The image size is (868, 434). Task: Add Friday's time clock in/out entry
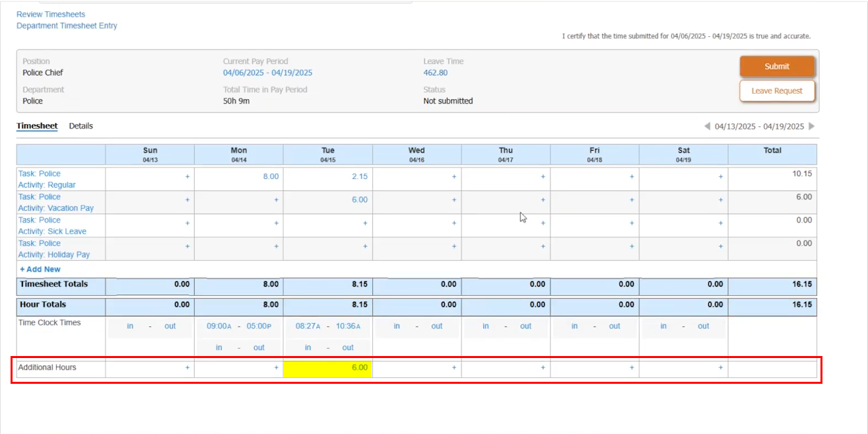coord(595,326)
